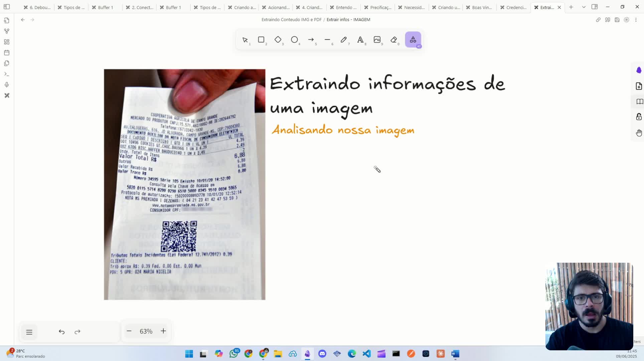Toggle the page lock on the right edge

(x=639, y=117)
